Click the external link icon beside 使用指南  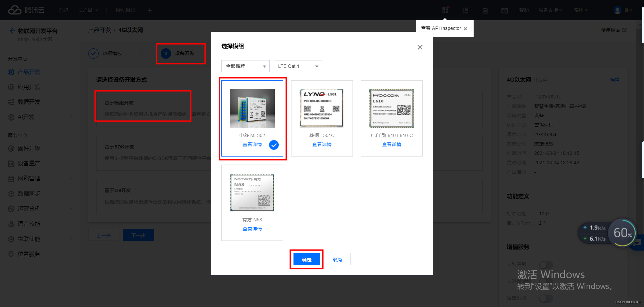[x=624, y=30]
